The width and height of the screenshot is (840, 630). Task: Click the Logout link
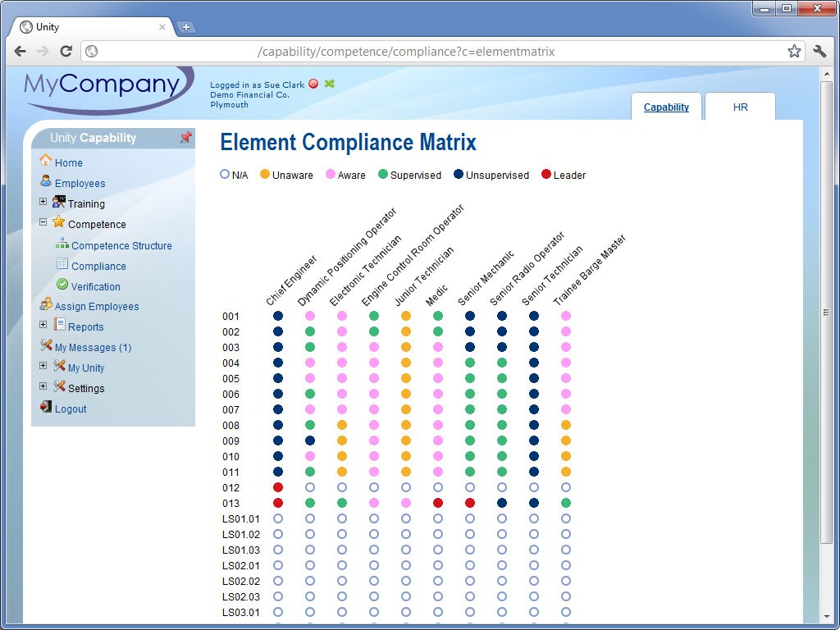pyautogui.click(x=71, y=409)
